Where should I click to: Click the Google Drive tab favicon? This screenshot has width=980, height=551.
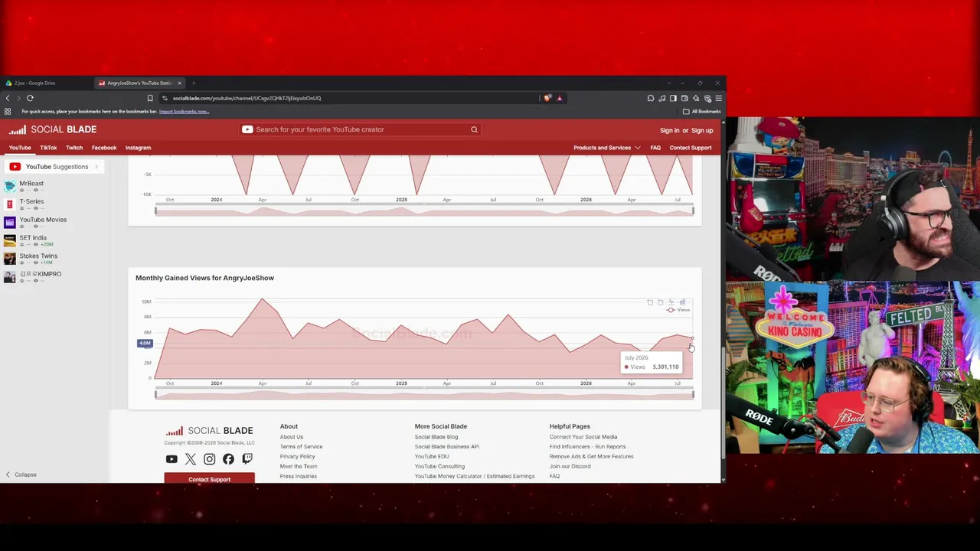[x=9, y=83]
